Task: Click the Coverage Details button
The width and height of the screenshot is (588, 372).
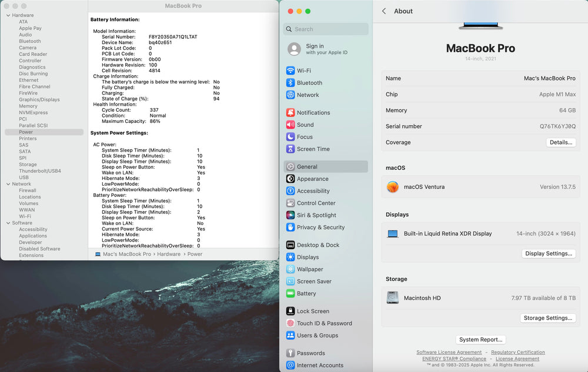Action: pyautogui.click(x=560, y=142)
